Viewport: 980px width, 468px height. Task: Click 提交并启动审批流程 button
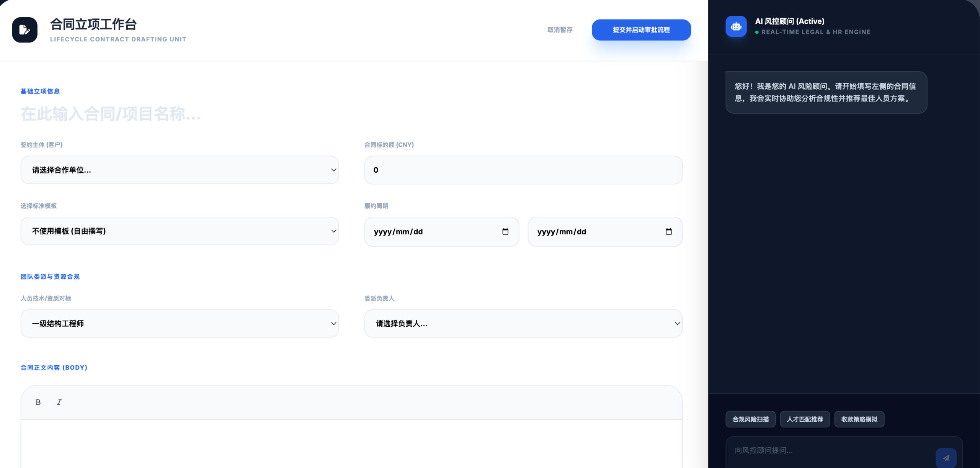pos(641,30)
